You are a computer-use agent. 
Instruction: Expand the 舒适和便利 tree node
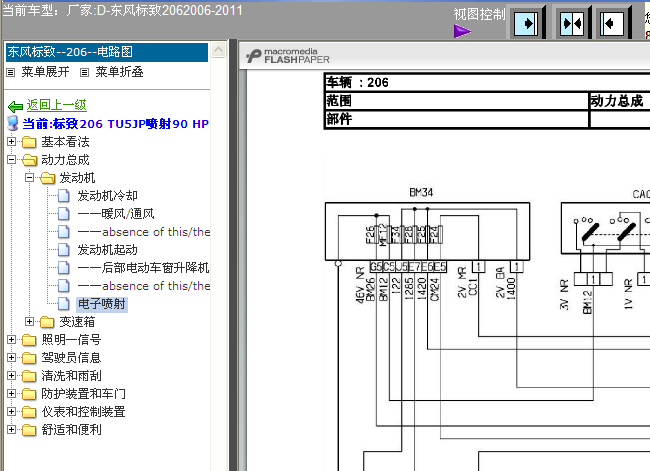[12, 430]
